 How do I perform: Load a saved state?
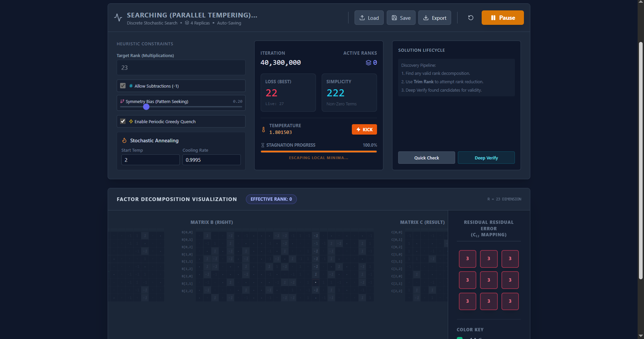pos(369,18)
